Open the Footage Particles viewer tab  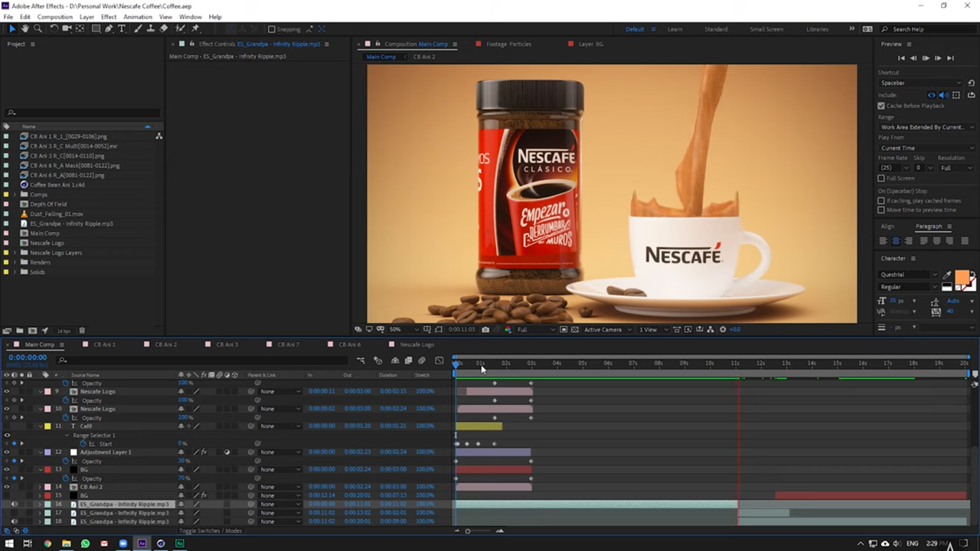[508, 44]
